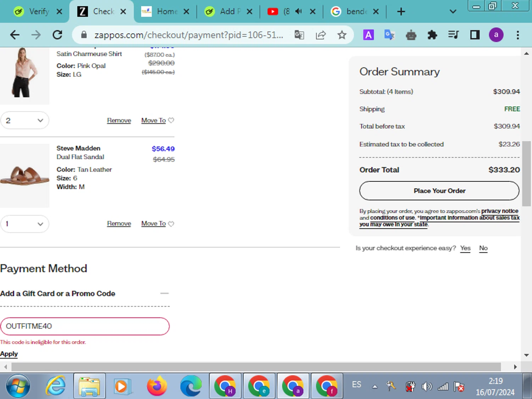Click the OUTFITME40 promo code field
Screen dimensions: 532x399
pyautogui.click(x=85, y=326)
